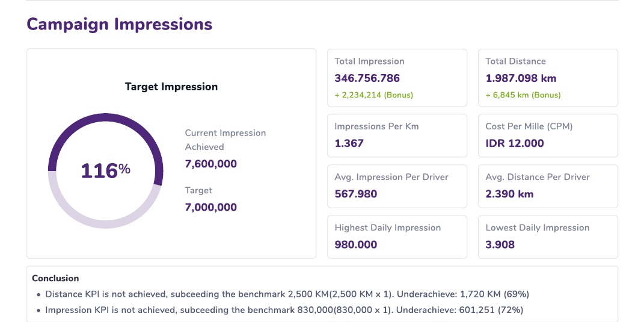Click the IDR 12.000 CPM value
644x322 pixels.
[x=515, y=143]
